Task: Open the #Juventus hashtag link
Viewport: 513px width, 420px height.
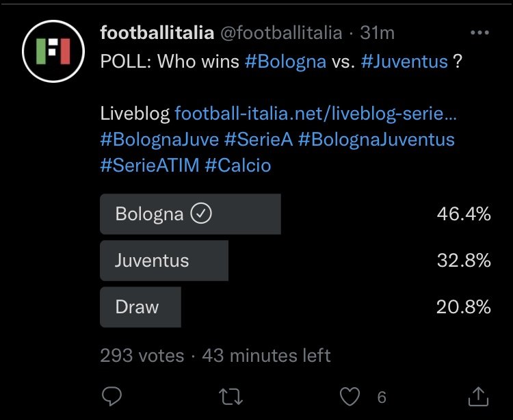Action: click(404, 61)
